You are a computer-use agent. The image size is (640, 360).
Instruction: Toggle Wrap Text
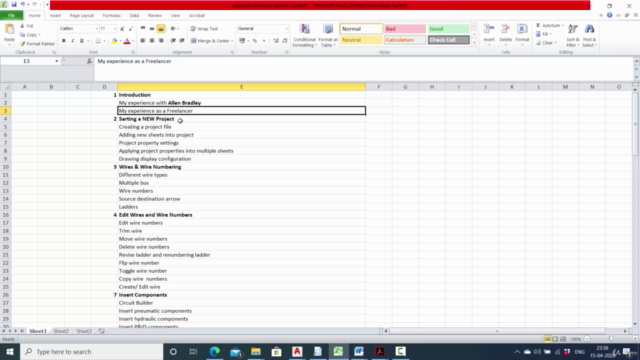[204, 29]
